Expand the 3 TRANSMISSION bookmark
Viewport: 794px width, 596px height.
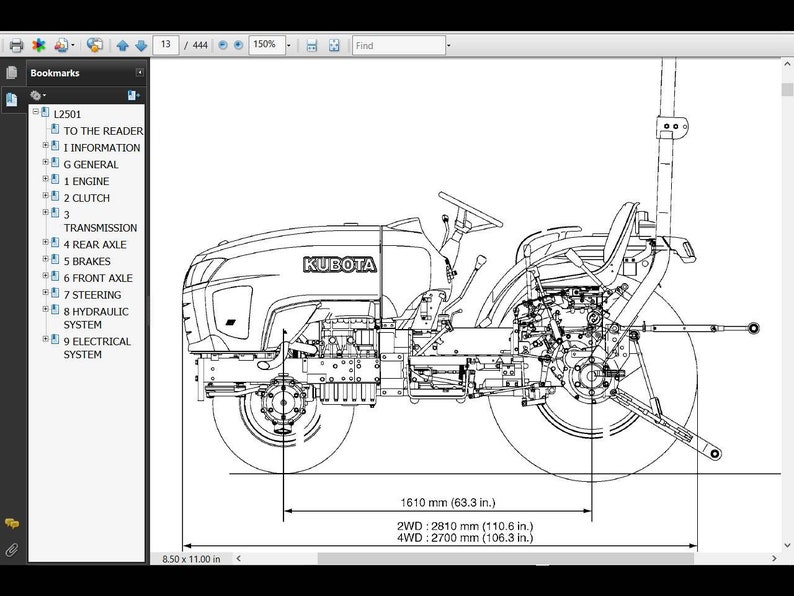pos(46,212)
